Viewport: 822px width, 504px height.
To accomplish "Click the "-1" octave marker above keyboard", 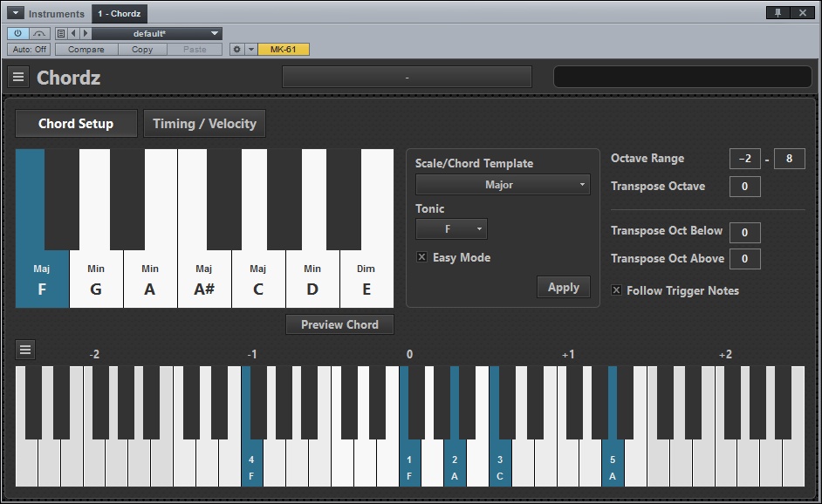I will 252,355.
